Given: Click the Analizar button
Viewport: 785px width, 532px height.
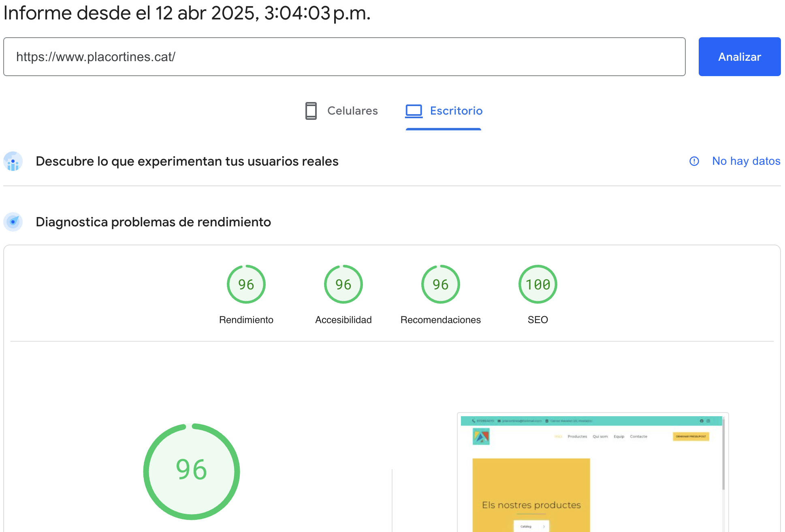Looking at the screenshot, I should (x=739, y=57).
